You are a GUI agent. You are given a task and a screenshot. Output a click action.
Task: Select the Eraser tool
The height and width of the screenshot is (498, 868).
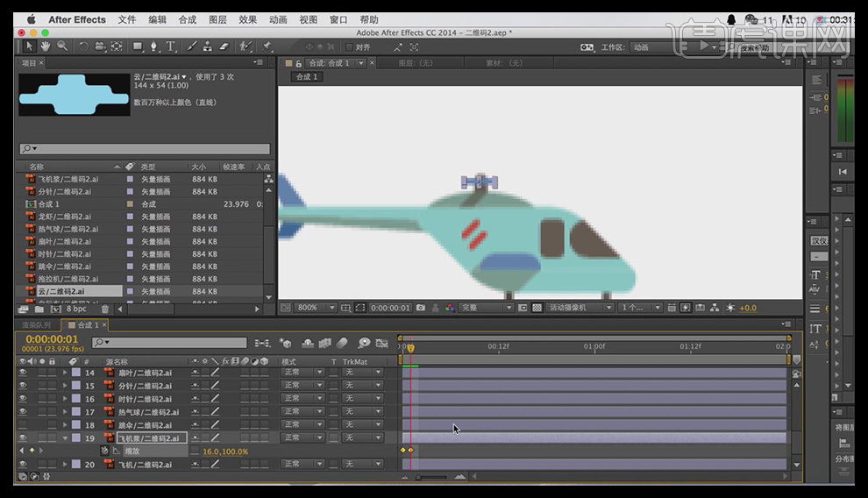[224, 46]
